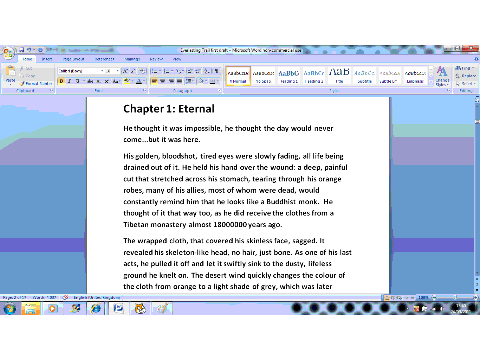The width and height of the screenshot is (480, 360).
Task: Switch to the View tab
Action: point(177,59)
